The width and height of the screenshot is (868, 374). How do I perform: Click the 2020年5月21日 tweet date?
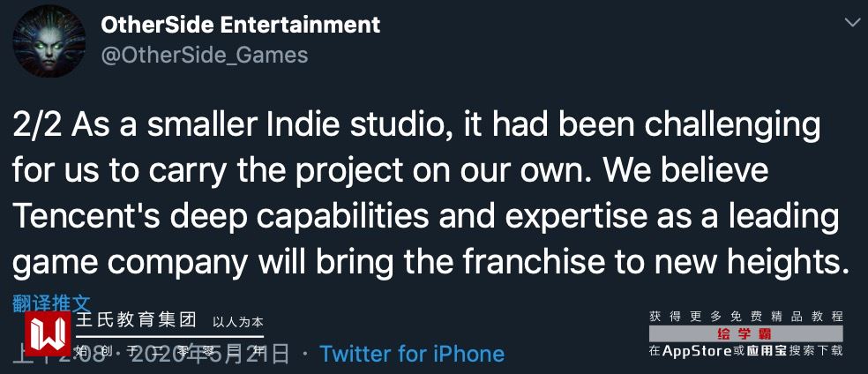tap(221, 354)
